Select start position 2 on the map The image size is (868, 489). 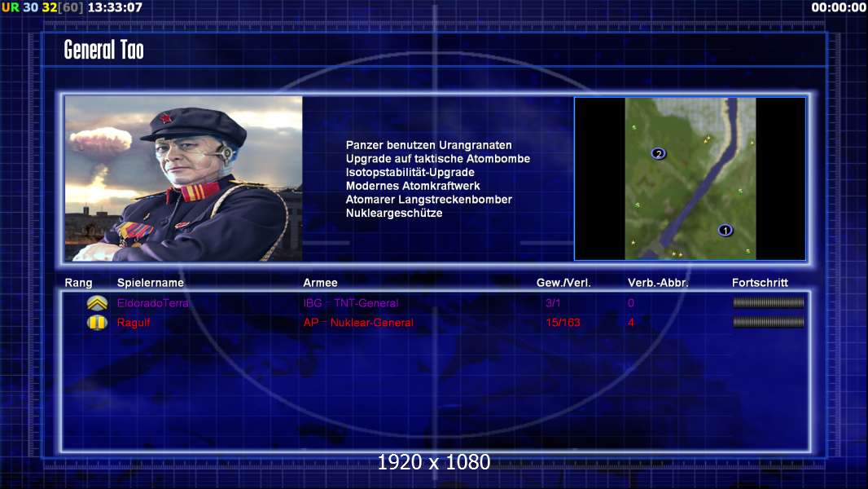click(x=658, y=153)
